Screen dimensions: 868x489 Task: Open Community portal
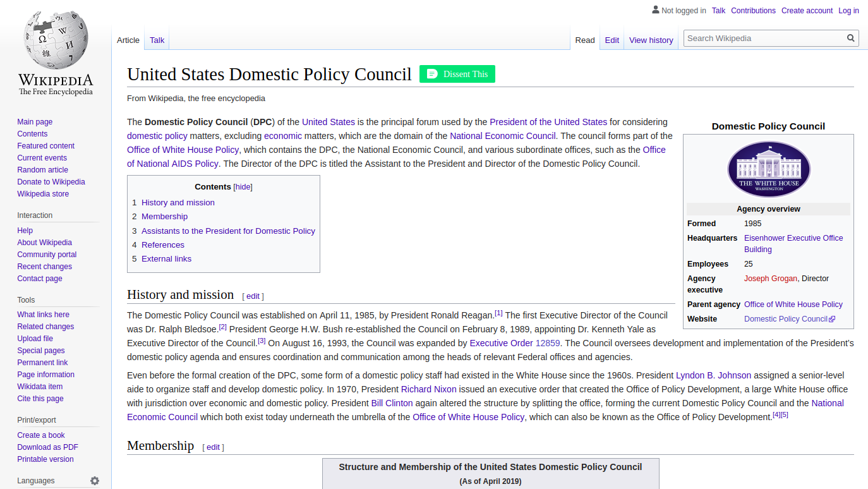click(47, 255)
